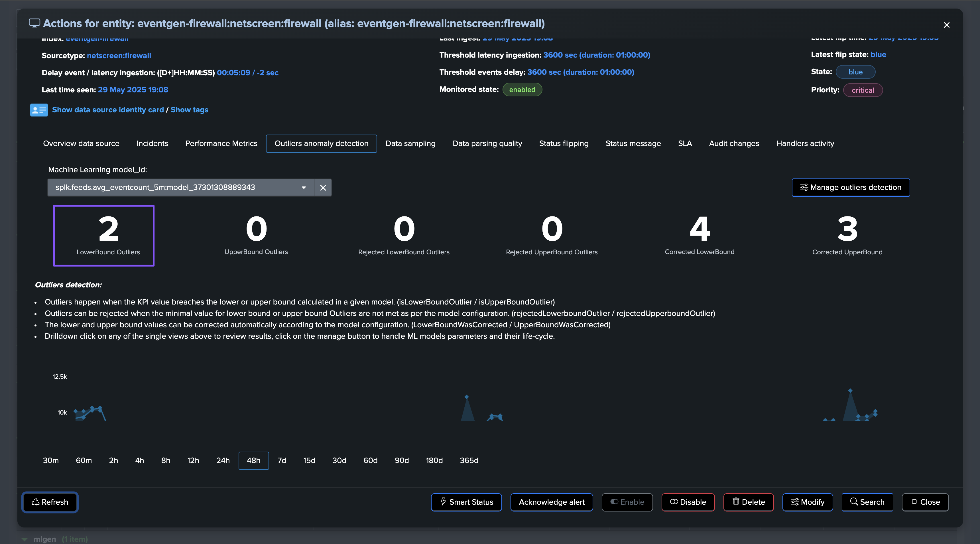Viewport: 980px width, 544px height.
Task: Click the Search button
Action: pyautogui.click(x=867, y=502)
